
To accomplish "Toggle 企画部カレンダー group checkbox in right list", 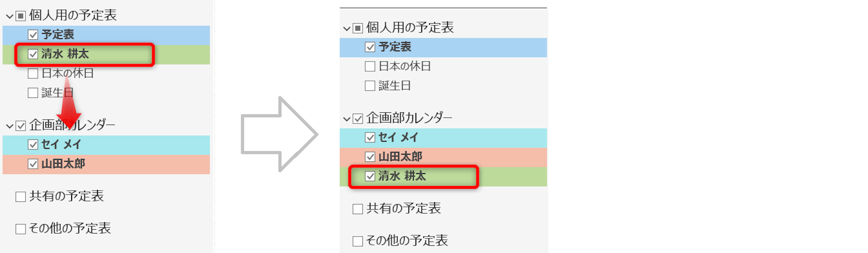I will coord(358,119).
